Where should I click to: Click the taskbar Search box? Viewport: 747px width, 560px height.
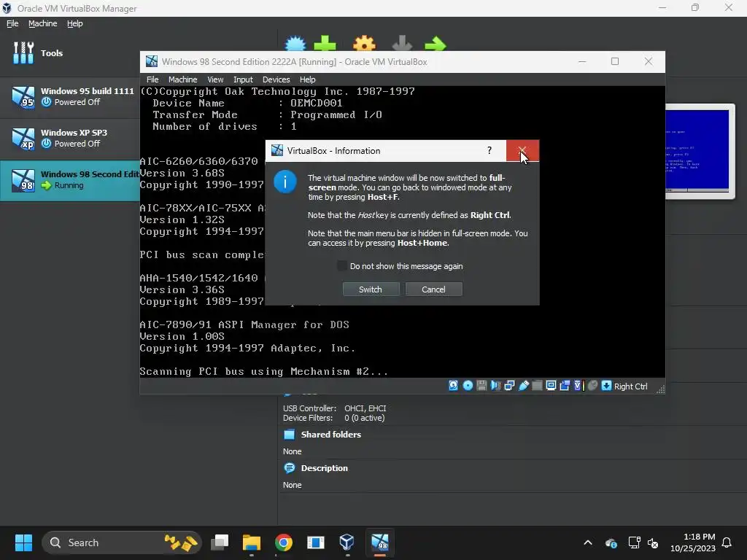[x=122, y=542]
